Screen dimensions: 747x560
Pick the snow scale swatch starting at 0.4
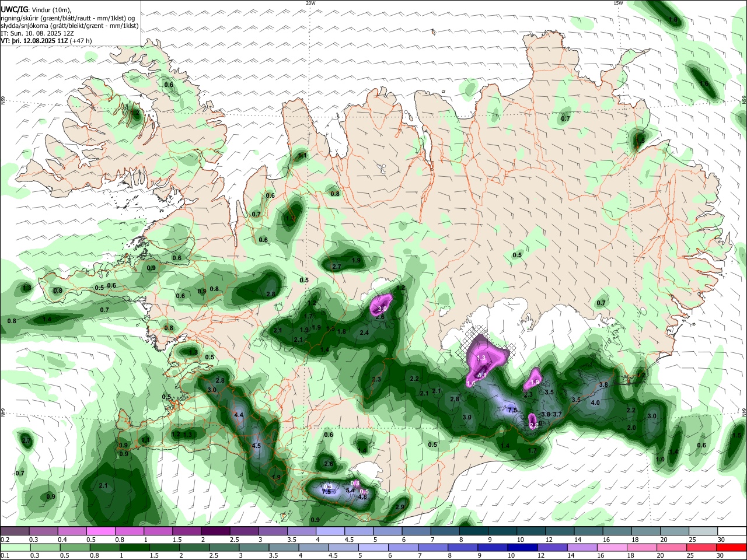(72, 531)
